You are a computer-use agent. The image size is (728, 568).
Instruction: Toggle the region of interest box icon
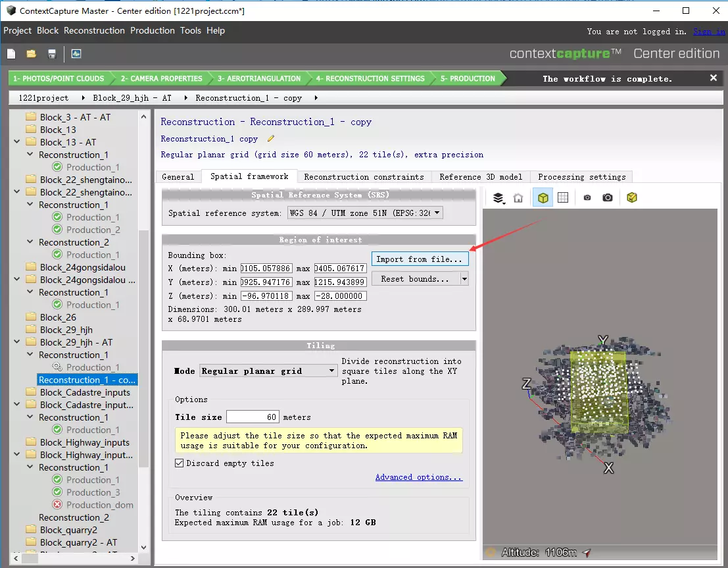click(543, 198)
